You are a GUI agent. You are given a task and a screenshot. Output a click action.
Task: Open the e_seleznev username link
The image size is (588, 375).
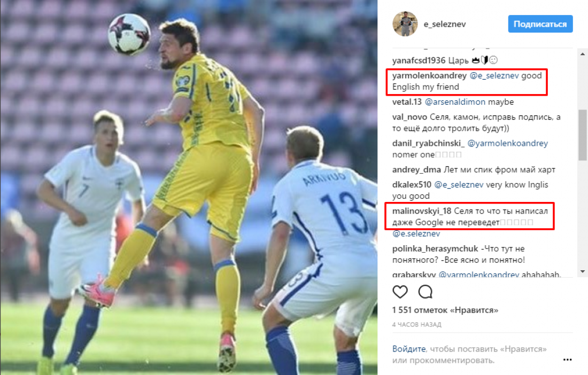tap(444, 25)
